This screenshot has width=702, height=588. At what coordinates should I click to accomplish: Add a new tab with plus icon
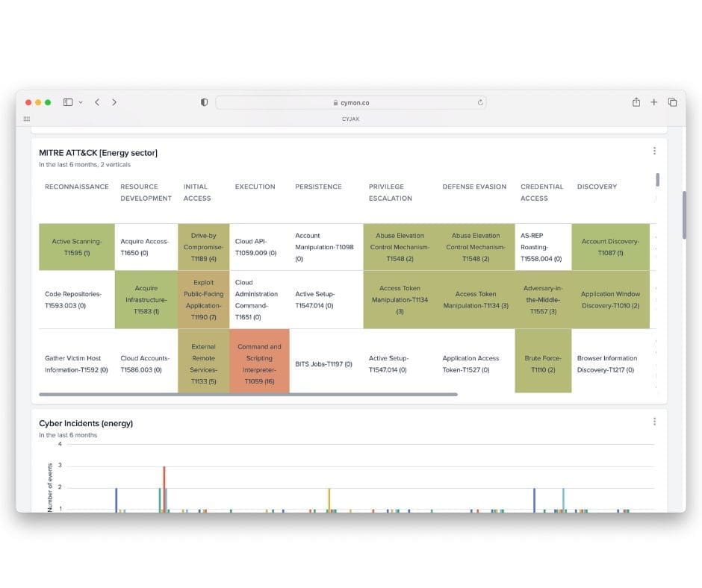pos(654,102)
